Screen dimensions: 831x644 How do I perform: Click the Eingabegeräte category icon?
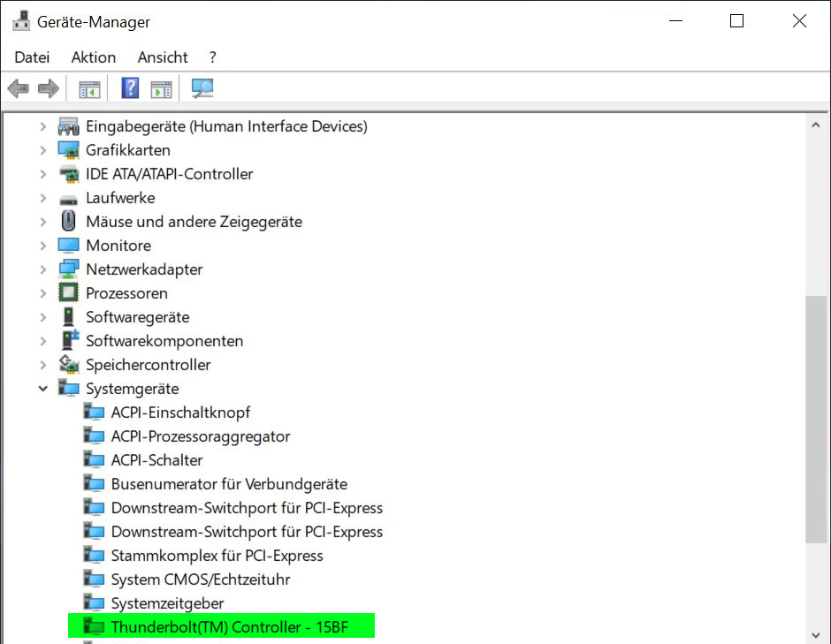coord(68,126)
